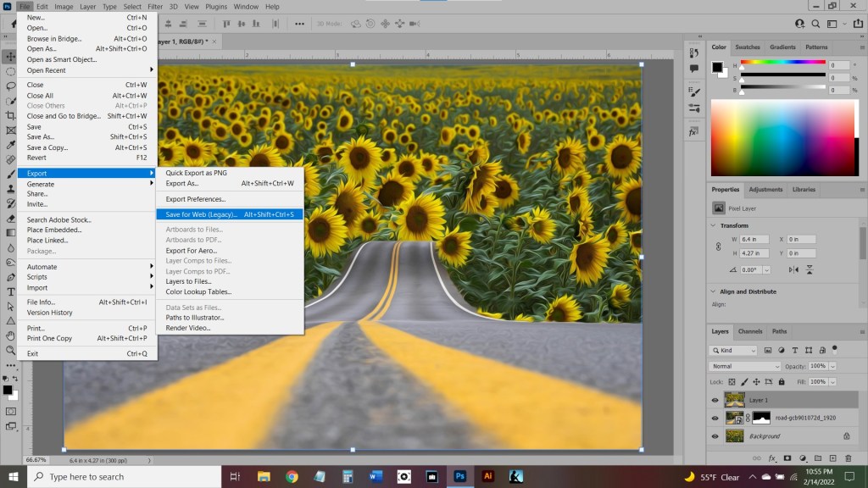Open the Normal blend mode dropdown
The height and width of the screenshot is (488, 868).
745,366
